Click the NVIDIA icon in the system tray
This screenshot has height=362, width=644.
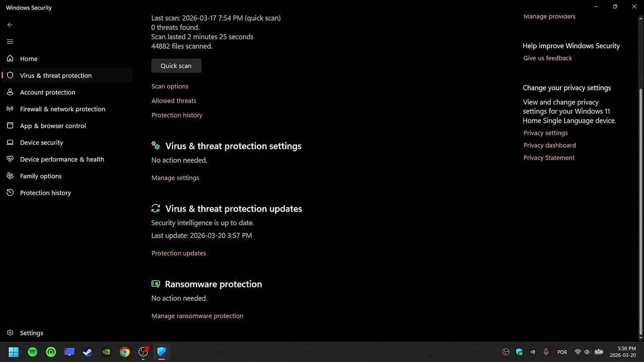click(x=533, y=352)
